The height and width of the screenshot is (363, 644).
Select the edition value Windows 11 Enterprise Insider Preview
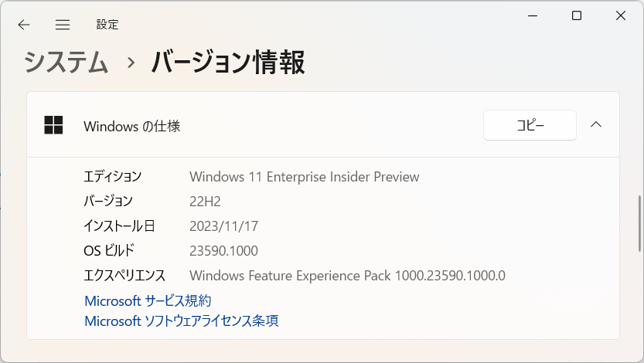[305, 177]
